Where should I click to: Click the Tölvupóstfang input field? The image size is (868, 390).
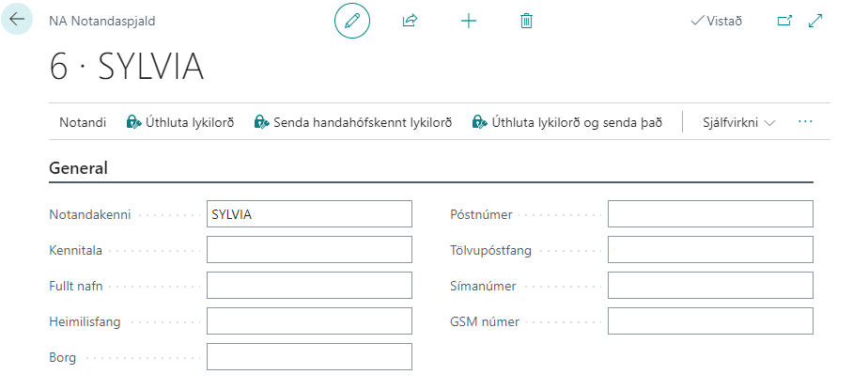(710, 250)
